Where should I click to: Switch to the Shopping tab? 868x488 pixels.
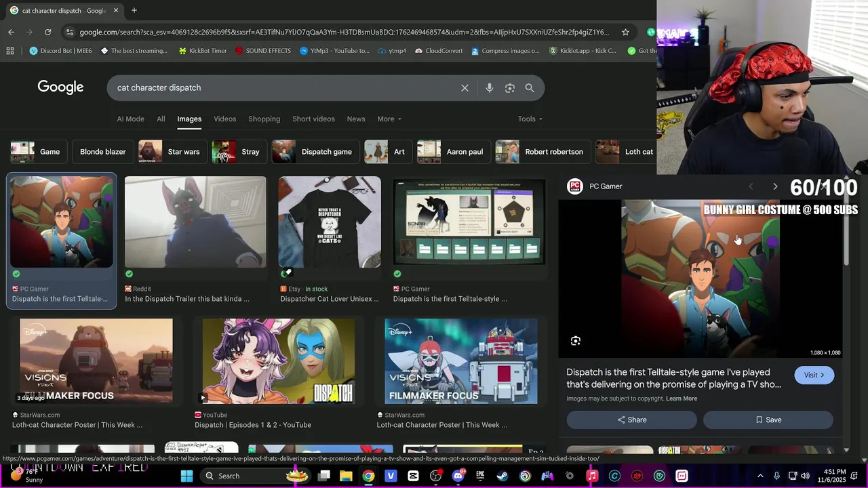point(264,119)
